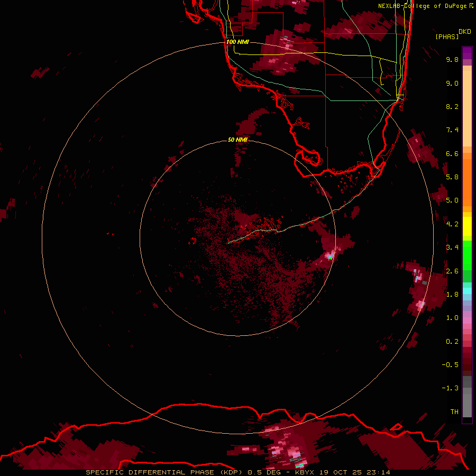Click the 7.4 value on the color scale
This screenshot has width=476, height=476.
pyautogui.click(x=452, y=130)
